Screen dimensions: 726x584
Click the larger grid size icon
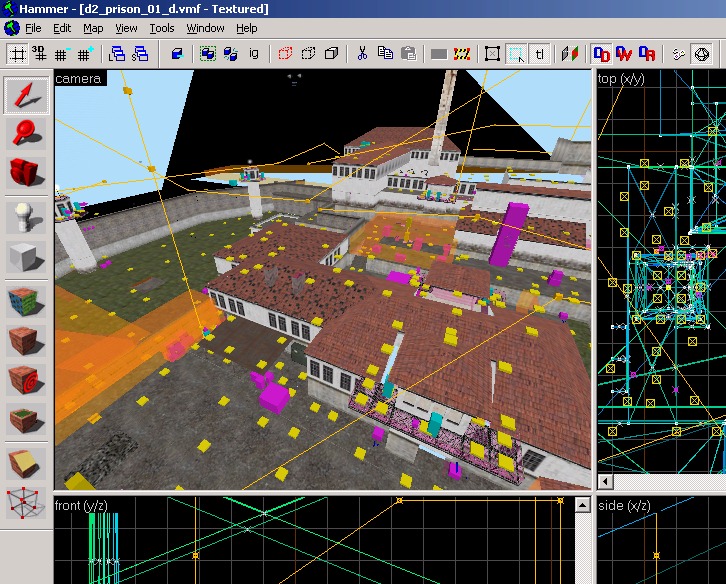pos(85,54)
